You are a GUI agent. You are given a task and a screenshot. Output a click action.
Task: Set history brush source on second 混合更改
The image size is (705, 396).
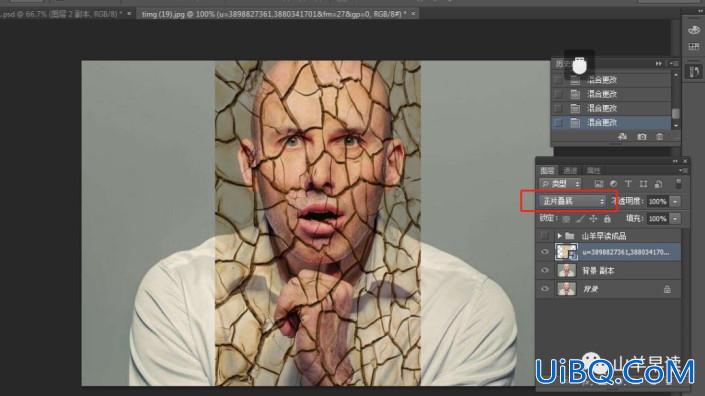[558, 94]
